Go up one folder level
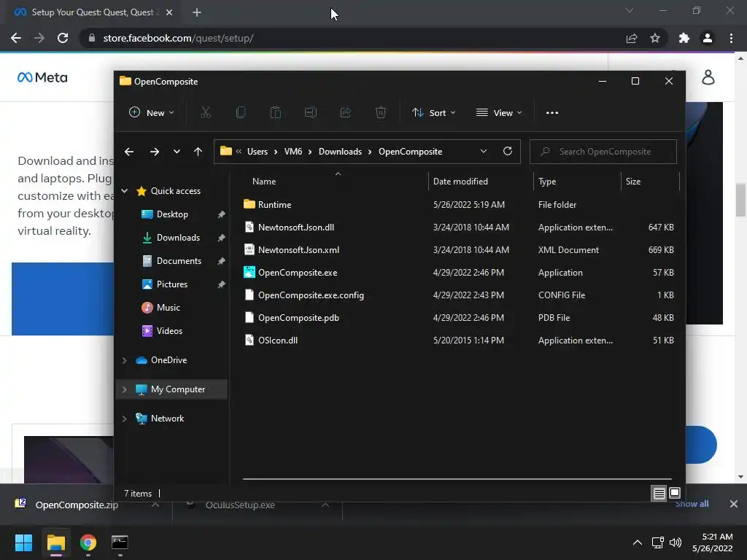The width and height of the screenshot is (747, 560). click(198, 152)
